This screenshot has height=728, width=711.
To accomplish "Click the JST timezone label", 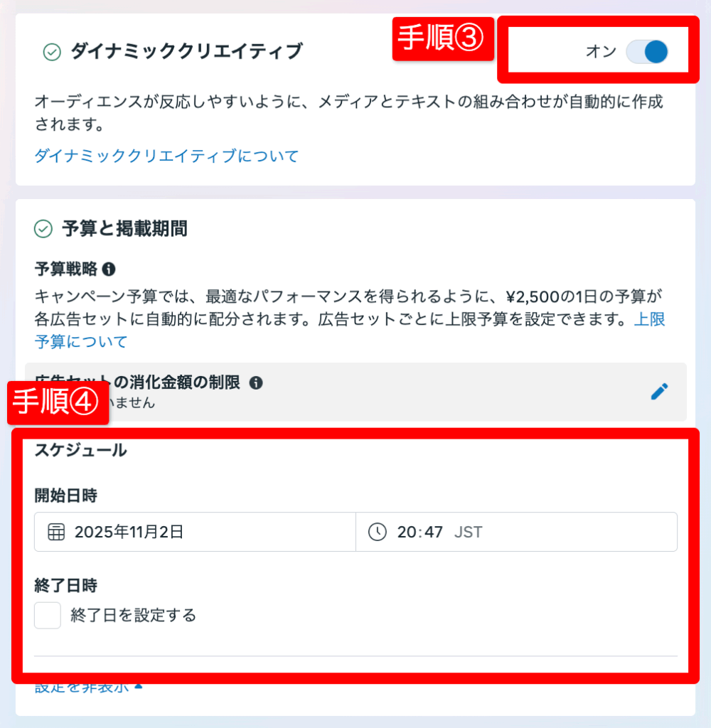I will tap(468, 532).
